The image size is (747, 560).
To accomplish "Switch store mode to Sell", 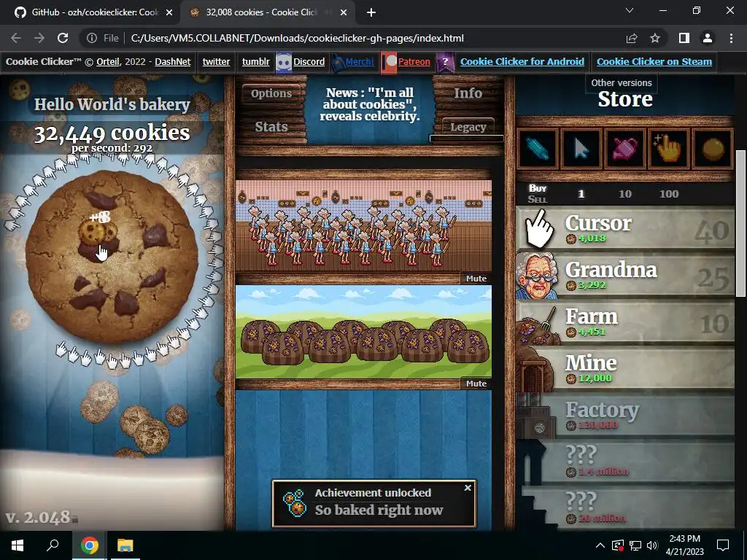I will 538,200.
